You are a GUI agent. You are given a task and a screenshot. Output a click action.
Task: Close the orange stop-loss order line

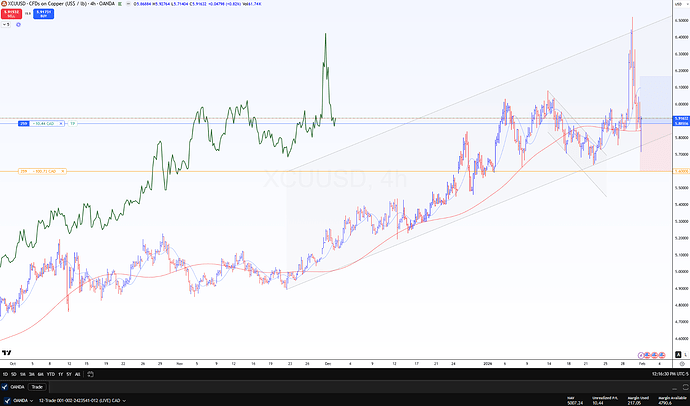pyautogui.click(x=63, y=171)
